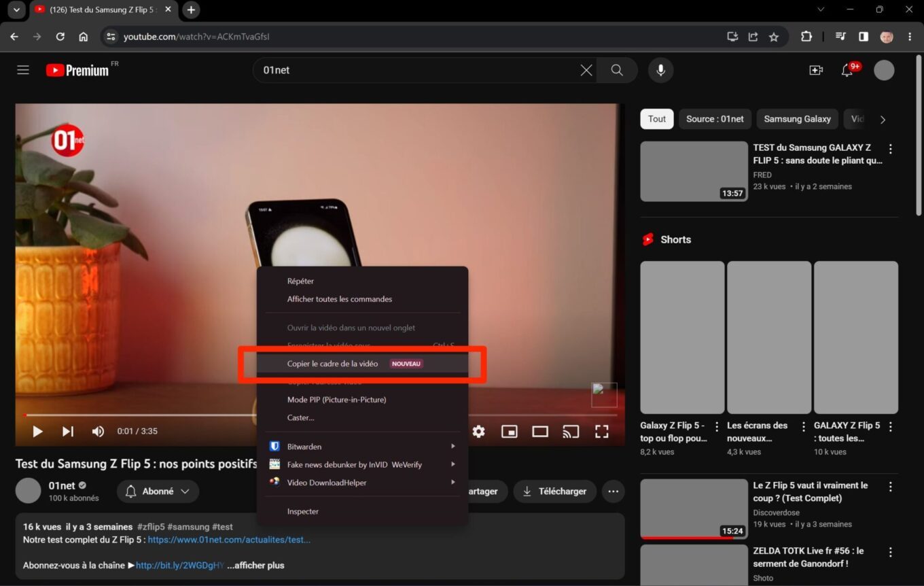Open the bit.ly subscribe link
Viewport: 924px width, 586px height.
pos(180,566)
